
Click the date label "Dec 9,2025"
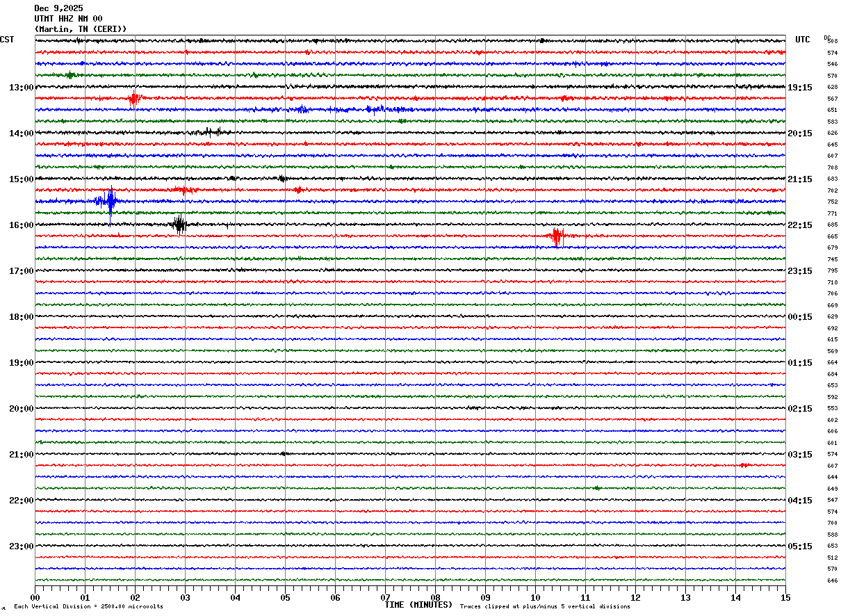point(58,8)
